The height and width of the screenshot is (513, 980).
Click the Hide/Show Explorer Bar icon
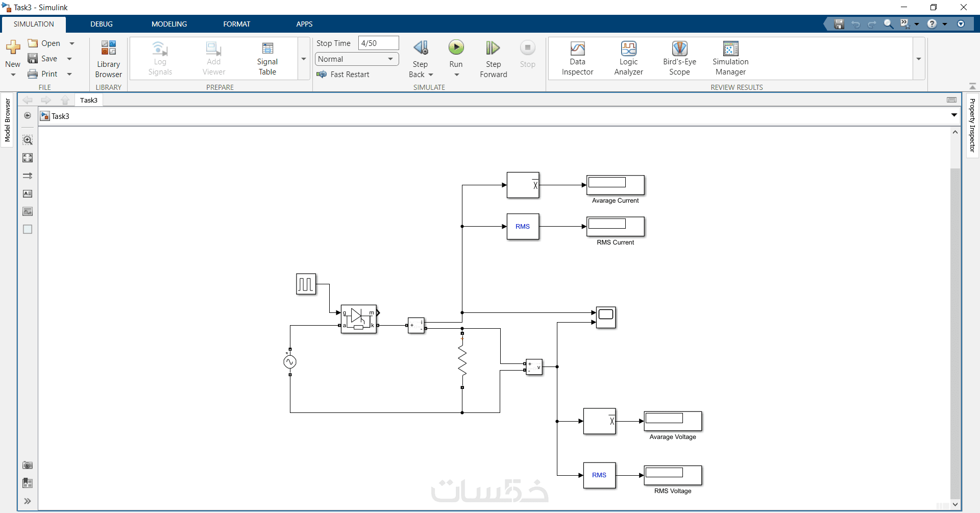[28, 116]
